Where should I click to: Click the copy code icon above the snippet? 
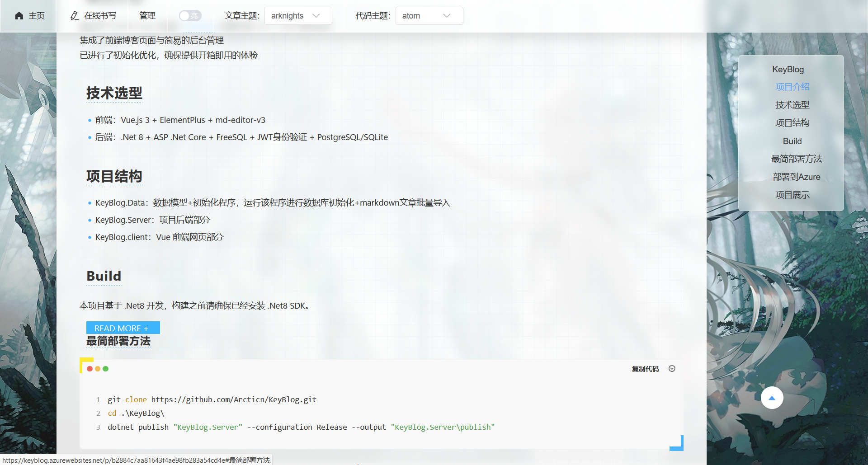(x=645, y=369)
